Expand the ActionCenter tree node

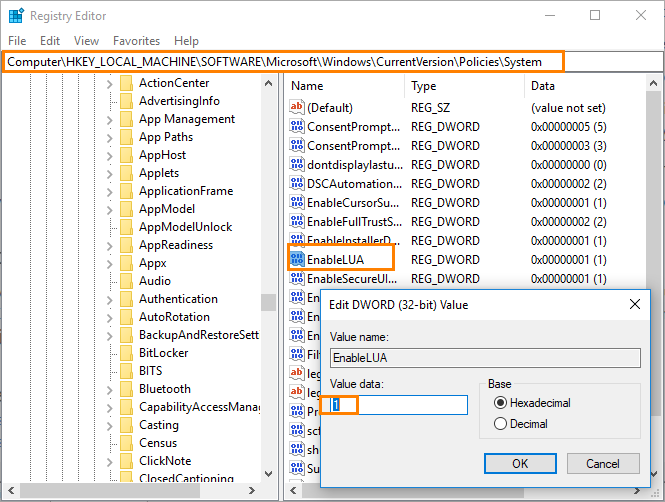[110, 83]
